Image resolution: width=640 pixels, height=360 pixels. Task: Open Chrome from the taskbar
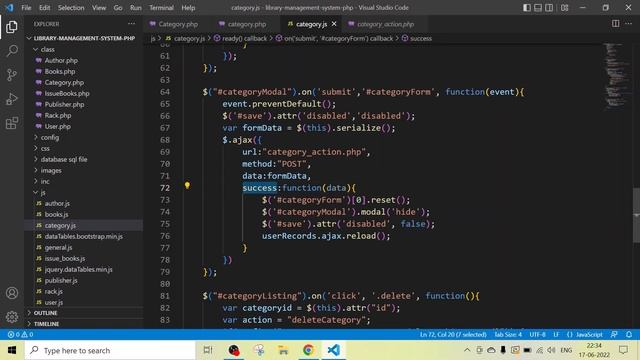pyautogui.click(x=308, y=350)
